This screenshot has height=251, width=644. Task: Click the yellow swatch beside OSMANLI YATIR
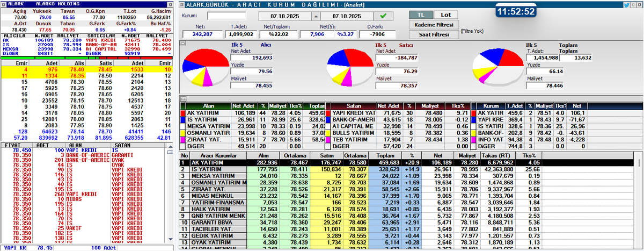pyautogui.click(x=183, y=132)
